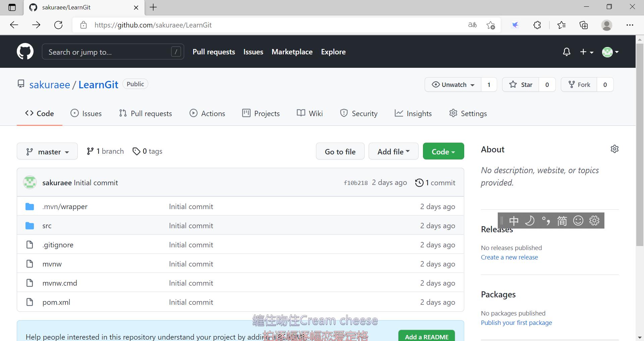Add page to favorites star icon

tap(490, 25)
